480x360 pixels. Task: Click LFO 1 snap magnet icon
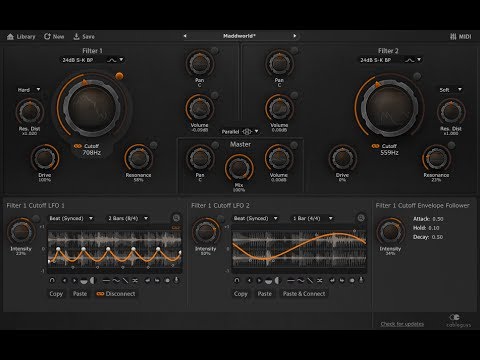(52, 280)
